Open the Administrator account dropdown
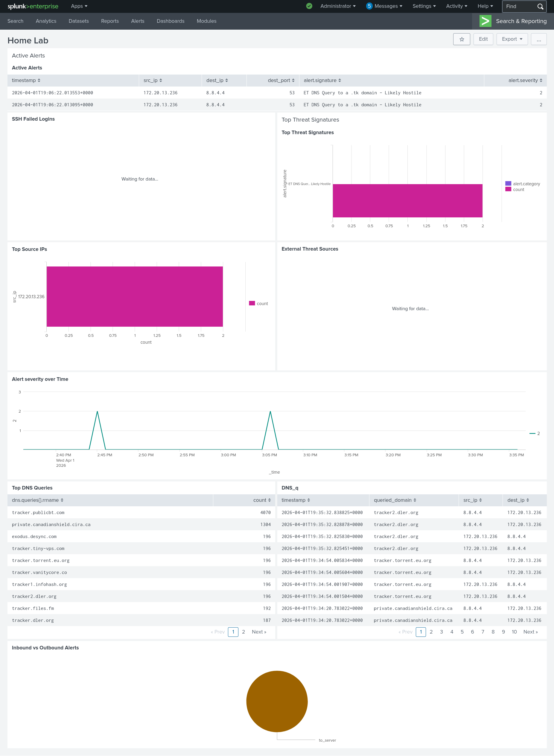The height and width of the screenshot is (756, 554). coord(338,6)
